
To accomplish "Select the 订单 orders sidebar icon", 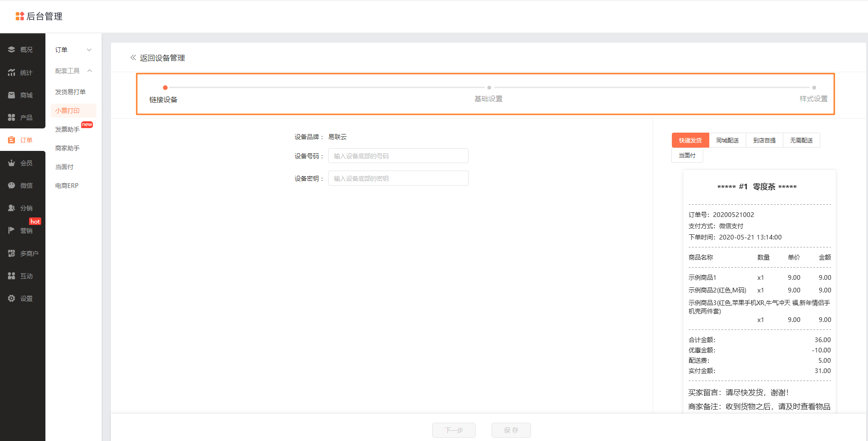I will coord(12,140).
